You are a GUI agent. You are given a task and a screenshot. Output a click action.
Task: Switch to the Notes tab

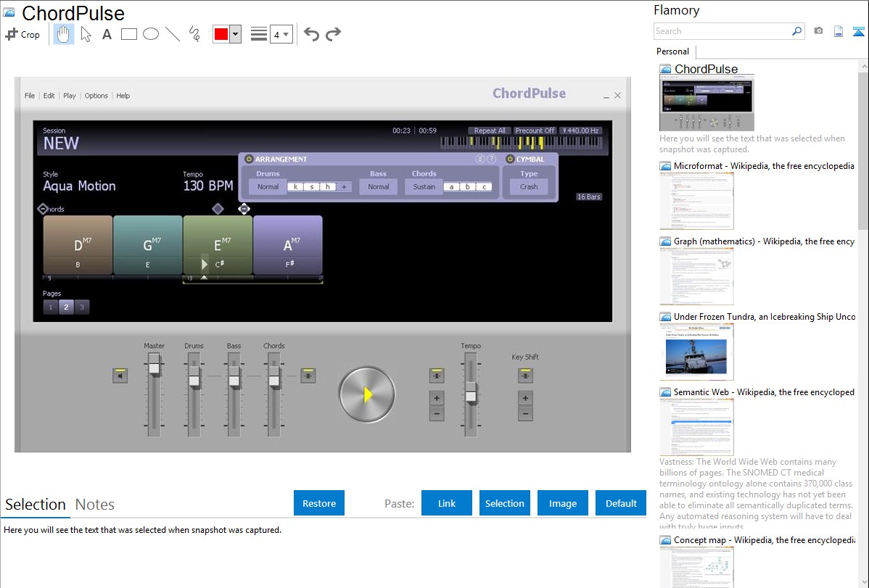point(95,505)
